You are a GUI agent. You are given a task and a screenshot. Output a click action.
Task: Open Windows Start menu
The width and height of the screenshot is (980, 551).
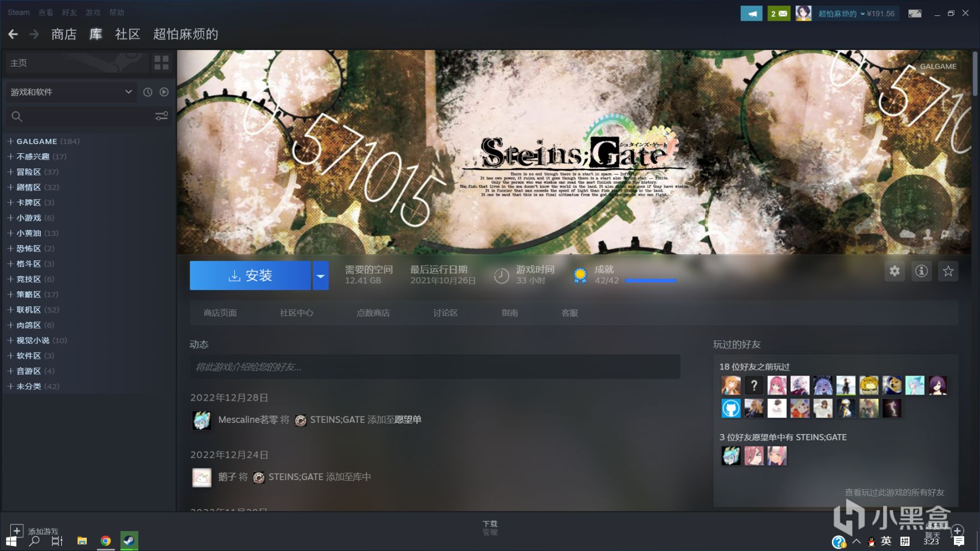coord(11,541)
